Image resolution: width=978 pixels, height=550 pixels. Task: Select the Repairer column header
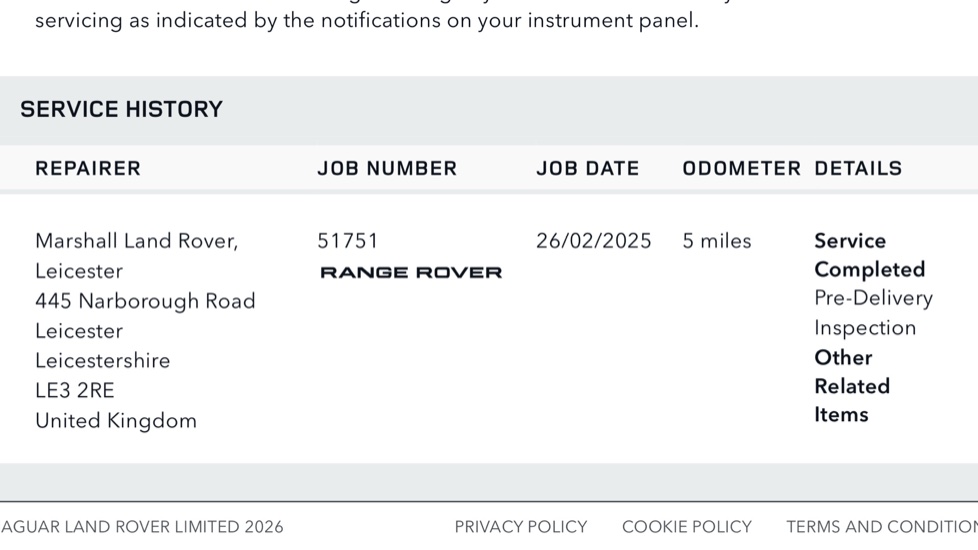pyautogui.click(x=88, y=169)
